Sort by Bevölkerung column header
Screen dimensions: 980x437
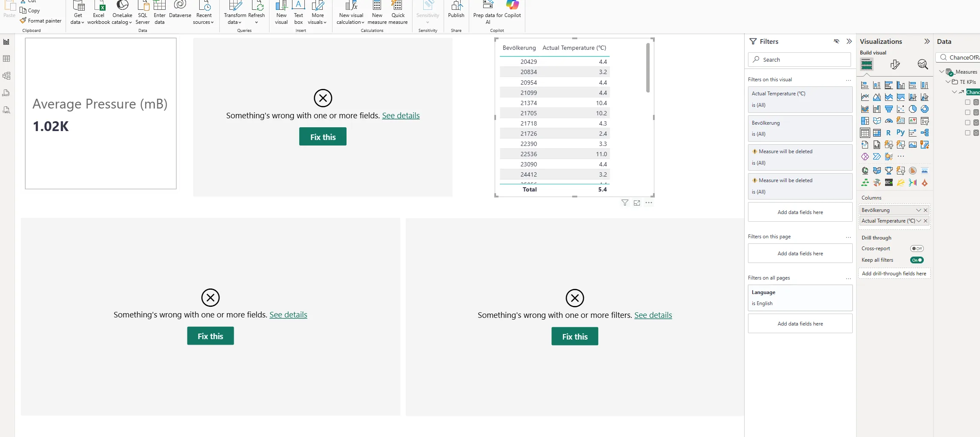(x=519, y=48)
